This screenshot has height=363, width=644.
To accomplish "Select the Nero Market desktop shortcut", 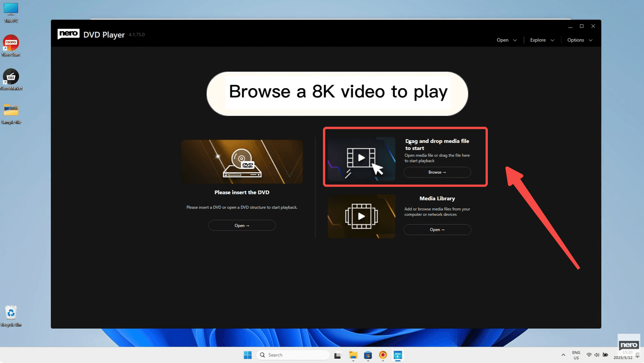I will (x=11, y=79).
